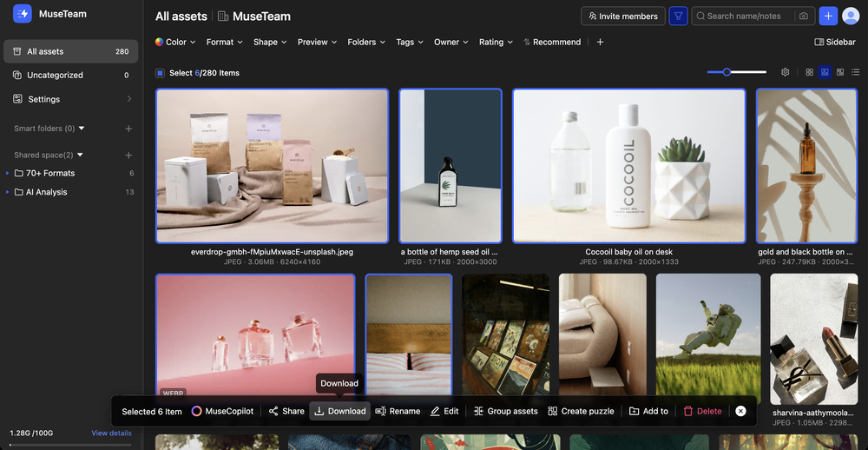The image size is (868, 450).
Task: Click the camera image search icon
Action: [x=803, y=16]
